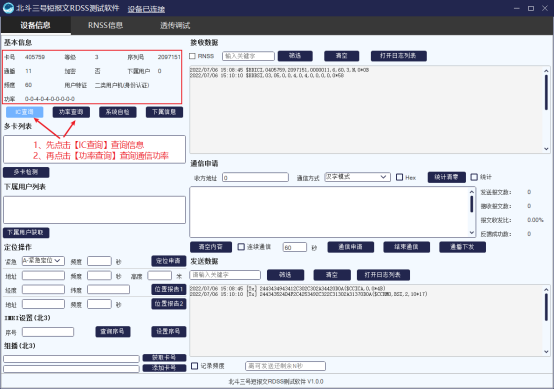Click the 统计清零 button

(446, 177)
